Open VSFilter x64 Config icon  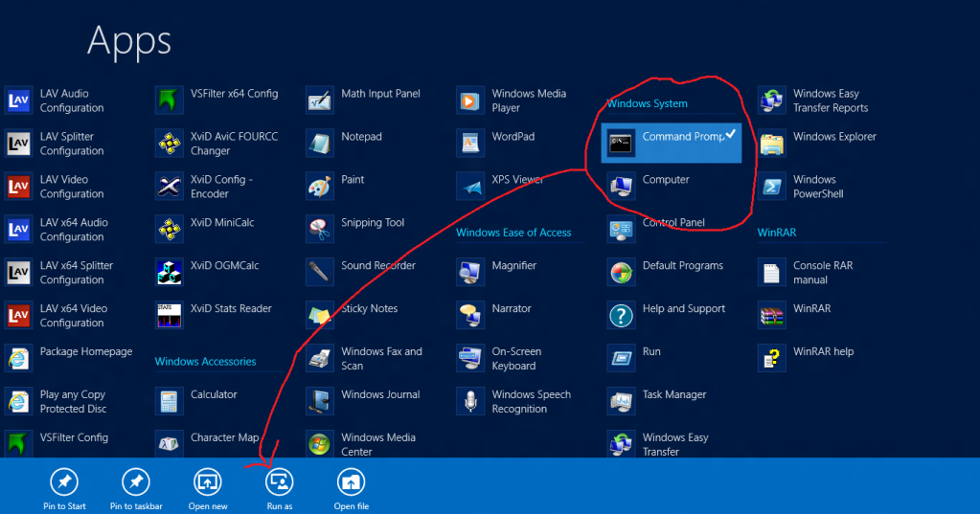pos(169,101)
